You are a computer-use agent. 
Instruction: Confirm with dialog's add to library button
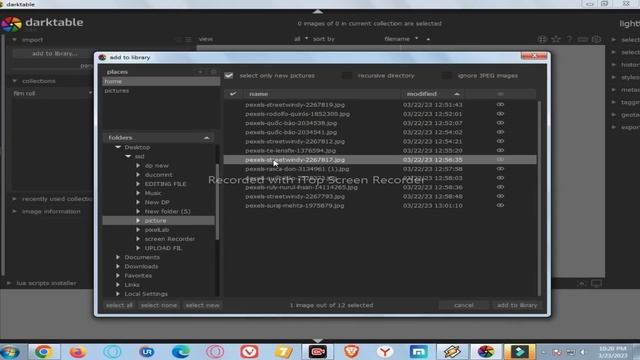[x=517, y=305]
